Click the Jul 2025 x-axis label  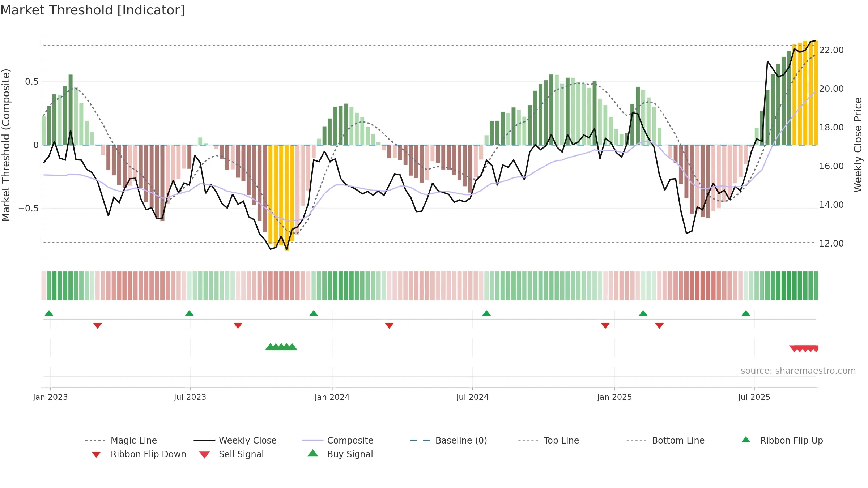coord(754,397)
